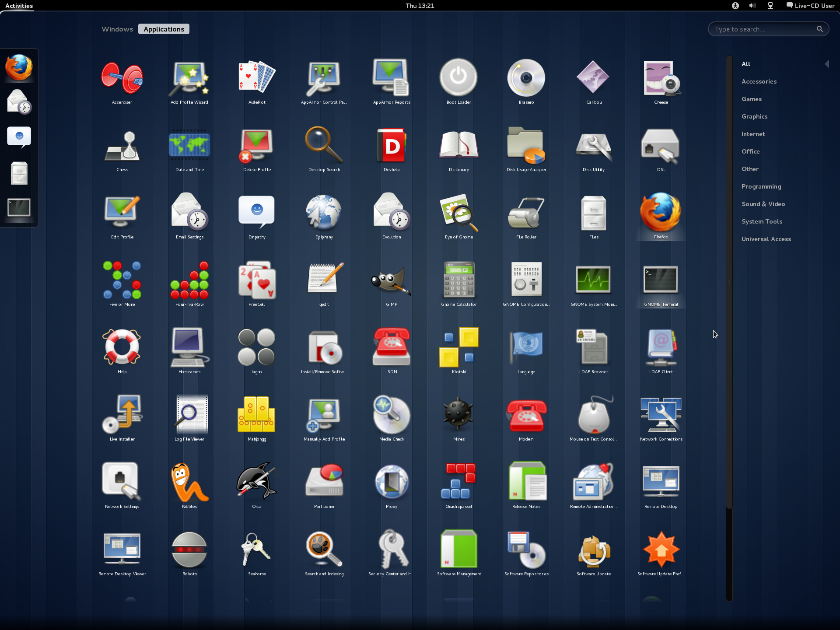This screenshot has width=840, height=630.
Task: Open the Universal Access menu in top bar
Action: (x=735, y=6)
